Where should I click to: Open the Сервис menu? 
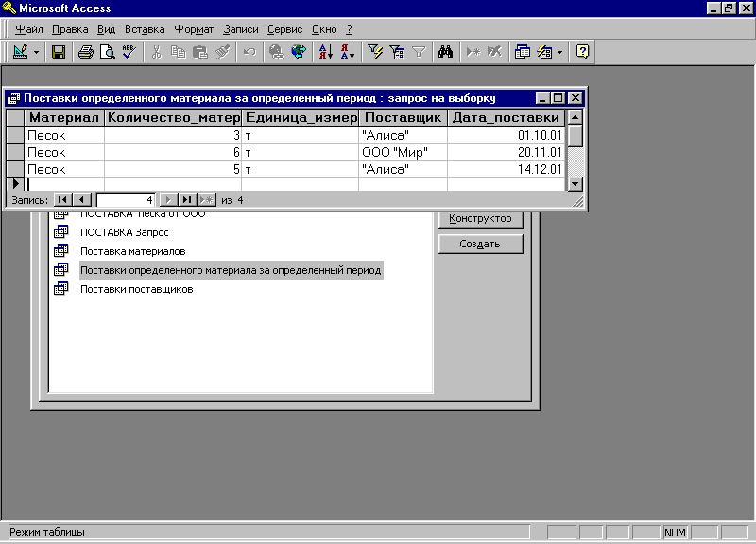(285, 29)
